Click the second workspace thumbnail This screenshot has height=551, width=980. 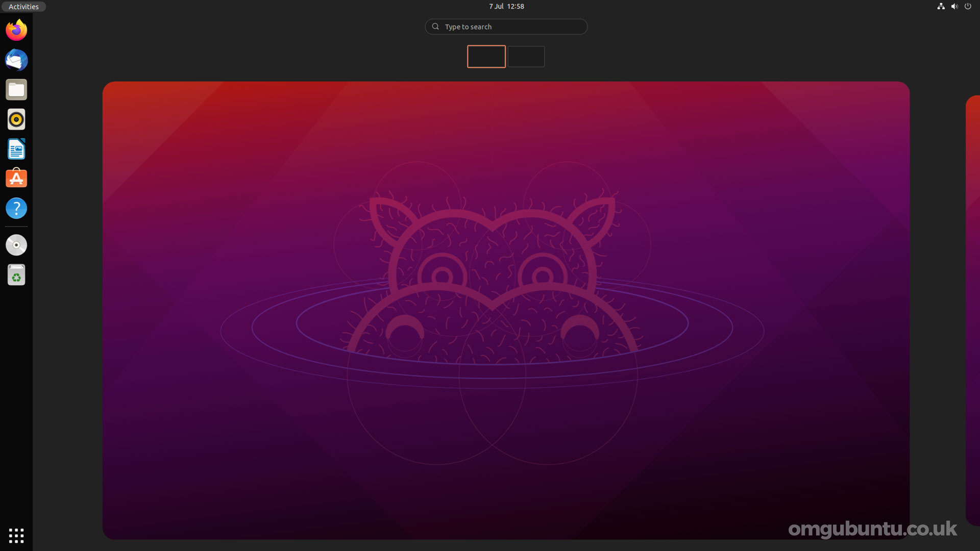coord(526,56)
